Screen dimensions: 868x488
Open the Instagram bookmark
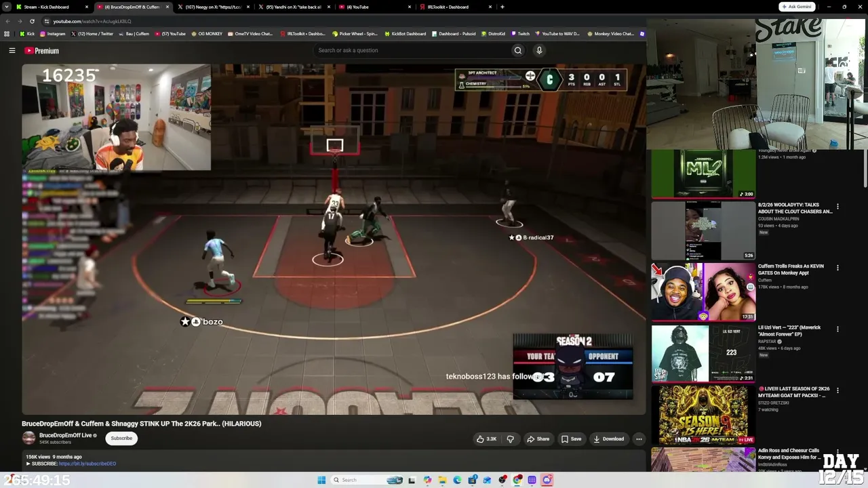53,34
